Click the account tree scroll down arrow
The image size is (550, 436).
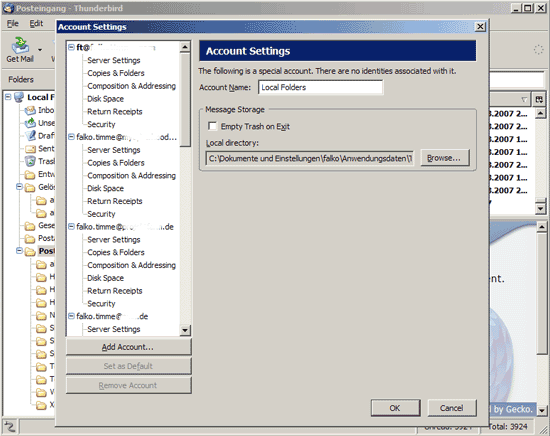(x=185, y=330)
